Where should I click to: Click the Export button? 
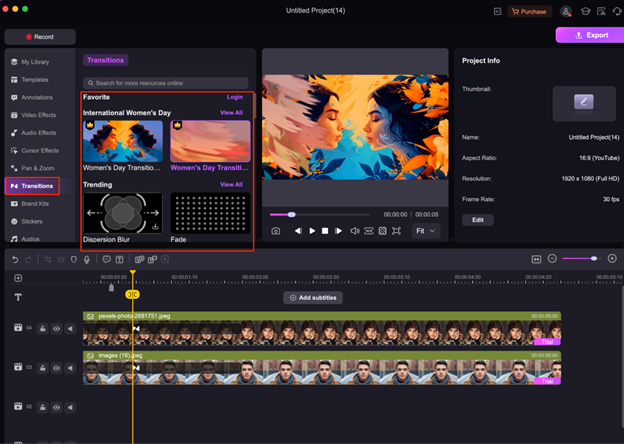click(x=591, y=35)
